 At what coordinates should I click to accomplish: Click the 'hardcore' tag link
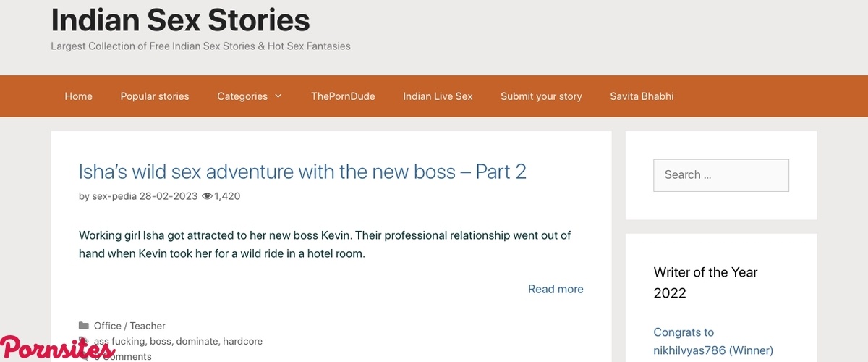click(x=242, y=341)
